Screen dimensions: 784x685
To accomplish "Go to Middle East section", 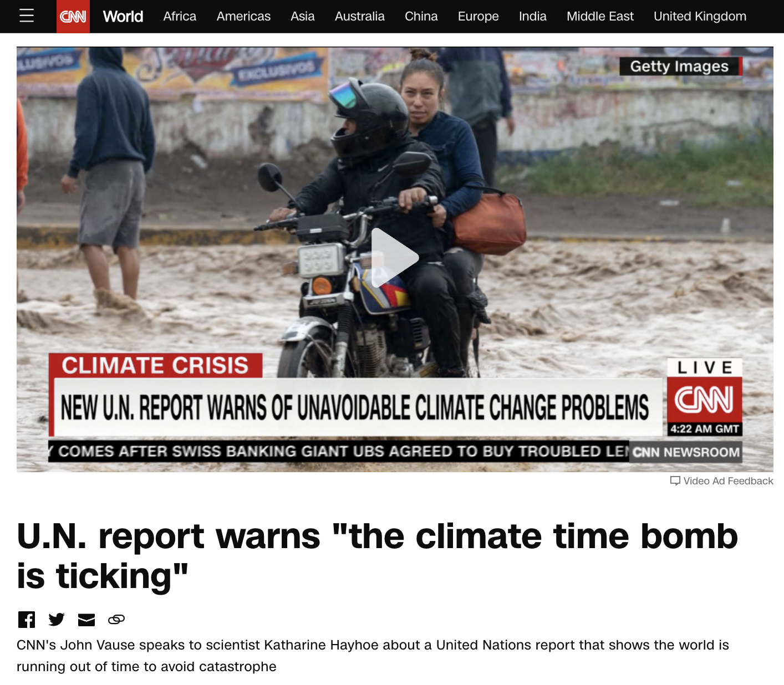I will [600, 17].
